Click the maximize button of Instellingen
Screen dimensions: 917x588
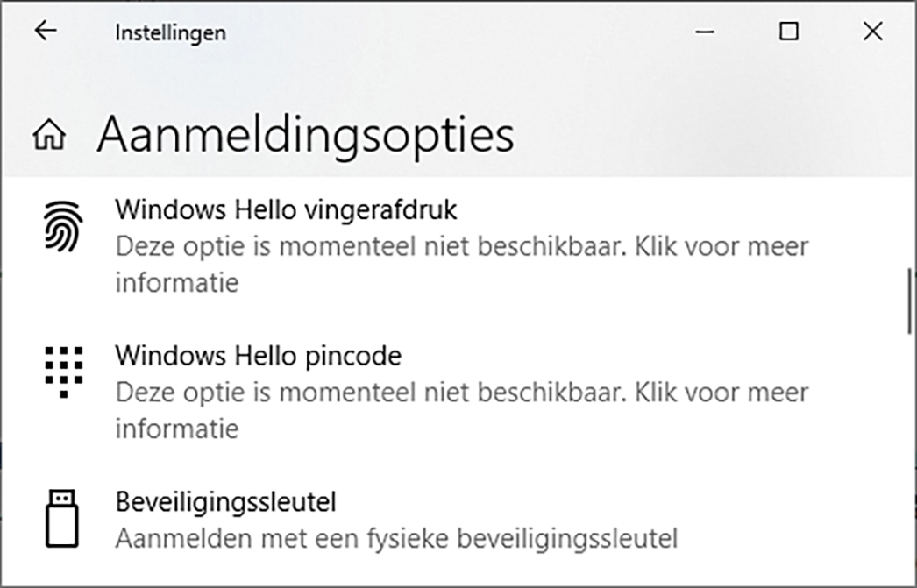point(788,32)
